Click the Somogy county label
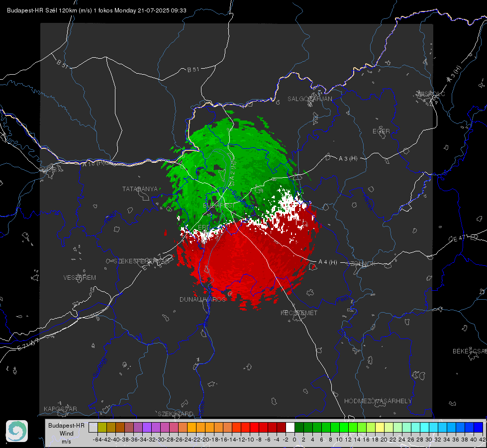The image size is (487, 448). coord(100,367)
